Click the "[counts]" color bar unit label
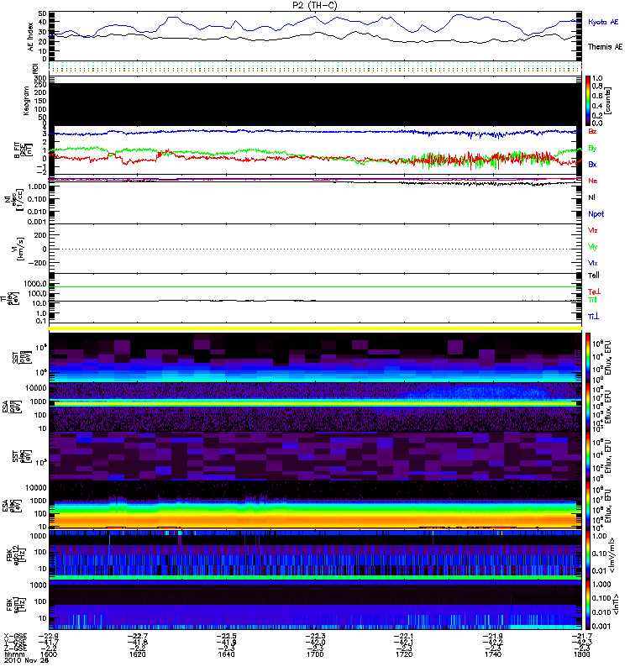 pos(608,101)
